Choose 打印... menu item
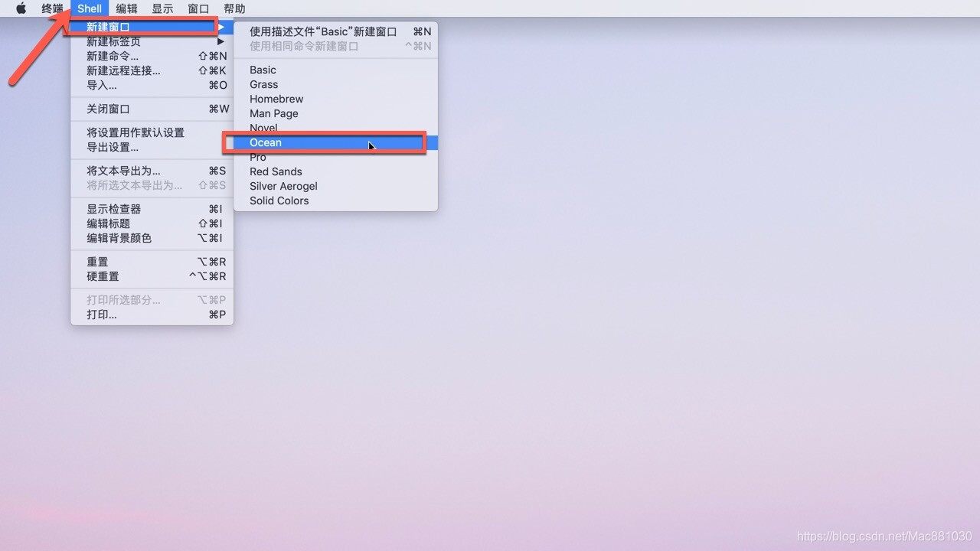The width and height of the screenshot is (980, 551). pyautogui.click(x=152, y=315)
